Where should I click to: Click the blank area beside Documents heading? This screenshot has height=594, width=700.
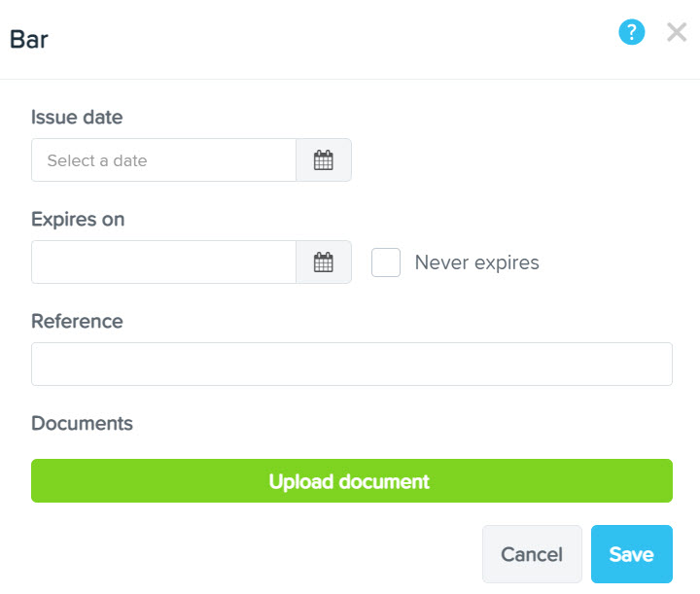[389, 424]
